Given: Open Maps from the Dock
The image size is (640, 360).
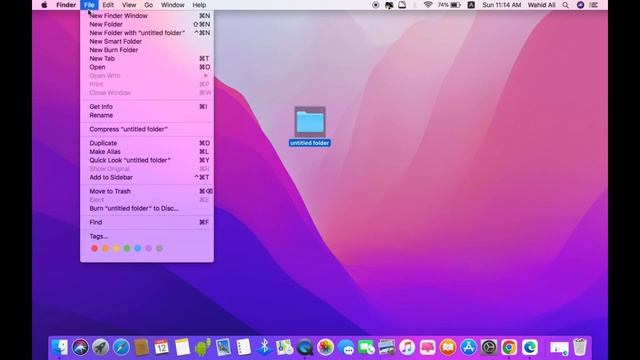Looking at the screenshot, I should pos(284,347).
